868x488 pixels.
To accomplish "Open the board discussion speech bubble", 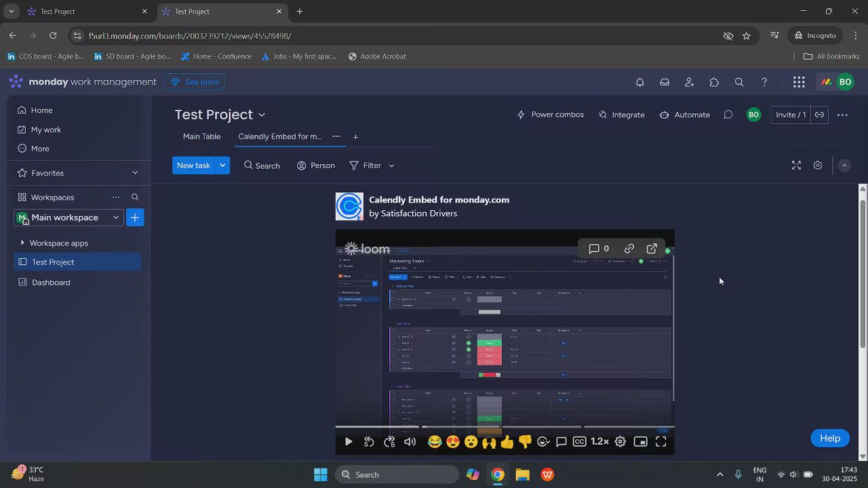I will pos(728,115).
